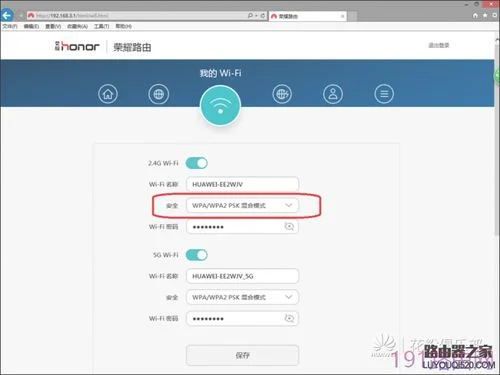The width and height of the screenshot is (500, 375).
Task: Go to the router Home icon
Action: point(108,94)
